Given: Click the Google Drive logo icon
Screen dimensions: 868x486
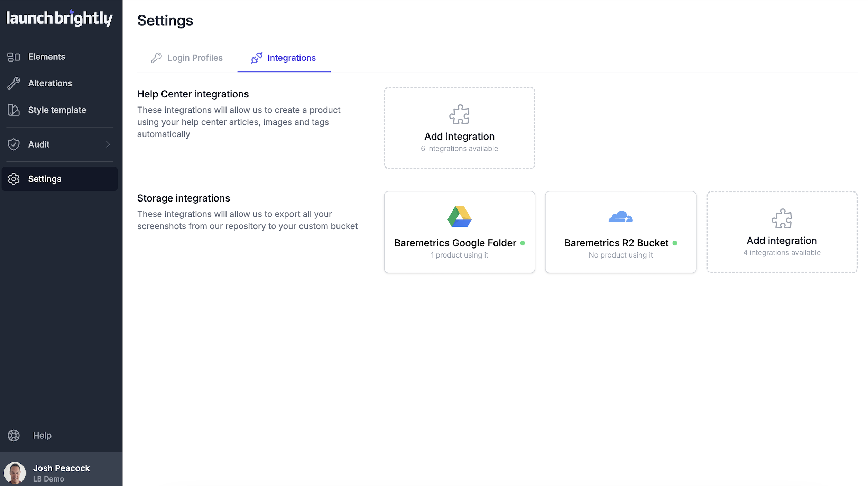Looking at the screenshot, I should point(459,217).
